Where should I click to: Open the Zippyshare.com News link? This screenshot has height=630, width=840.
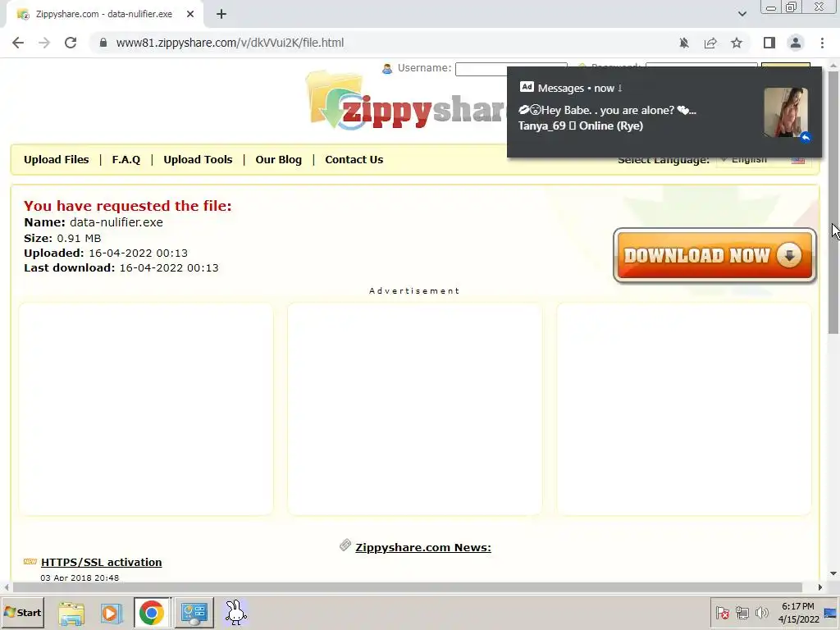[x=423, y=547]
